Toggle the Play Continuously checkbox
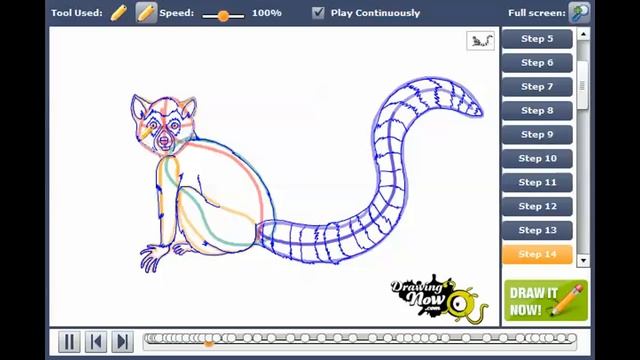This screenshot has height=360, width=640. [318, 13]
